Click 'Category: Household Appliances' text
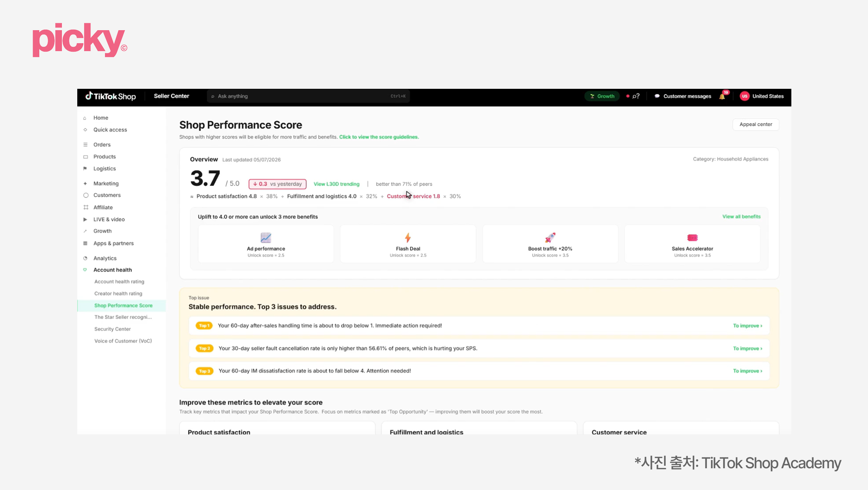 [730, 159]
